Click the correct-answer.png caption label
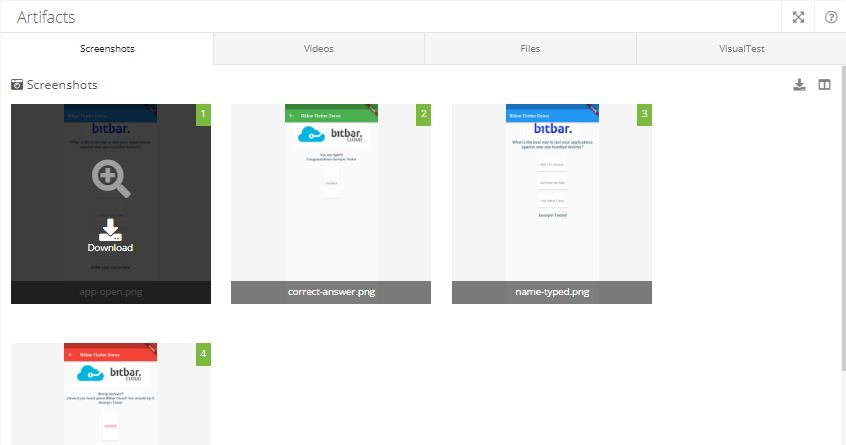 331,292
